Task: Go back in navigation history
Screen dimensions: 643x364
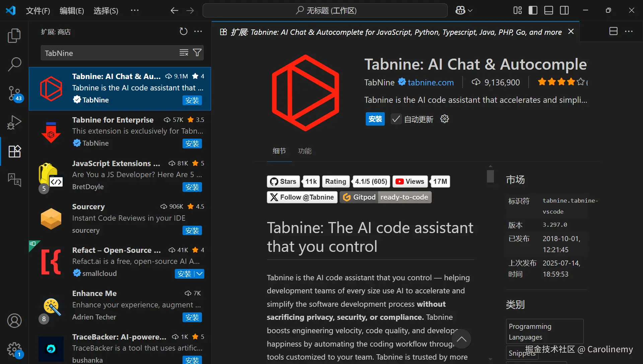Action: [174, 10]
